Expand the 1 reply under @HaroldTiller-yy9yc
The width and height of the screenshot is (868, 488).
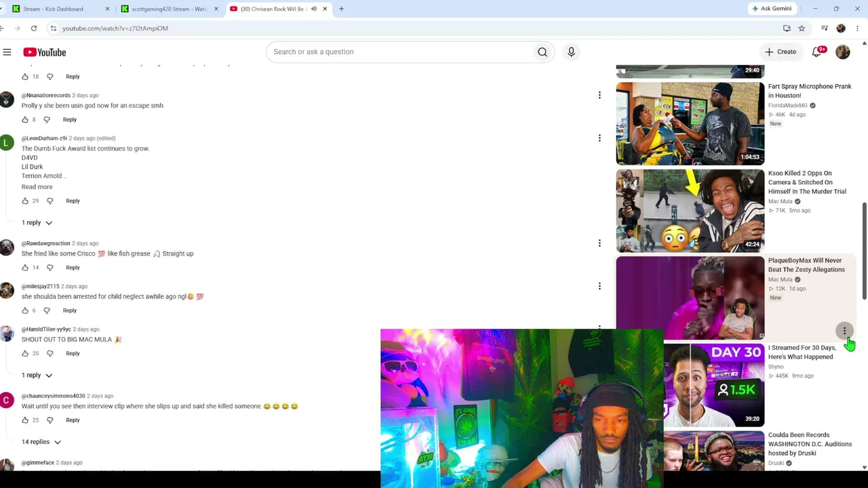(37, 375)
